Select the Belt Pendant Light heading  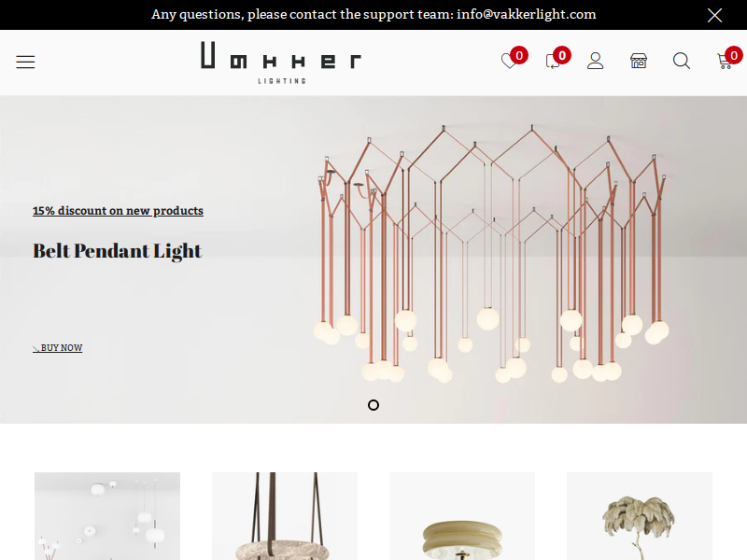(x=118, y=251)
